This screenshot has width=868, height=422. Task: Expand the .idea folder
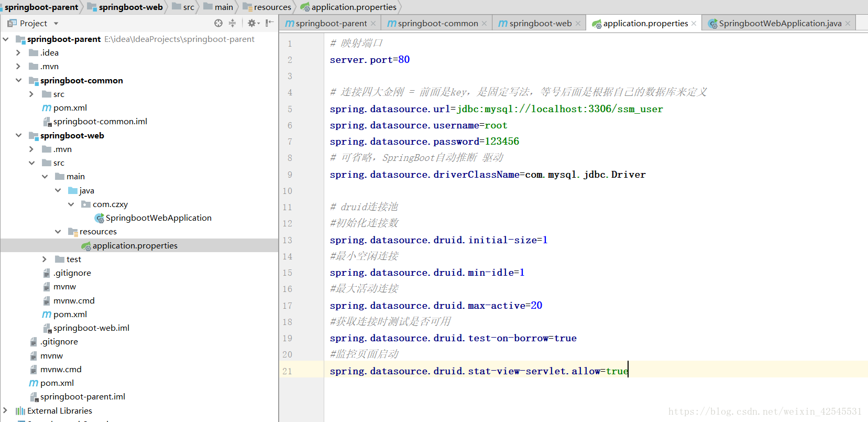tap(18, 52)
